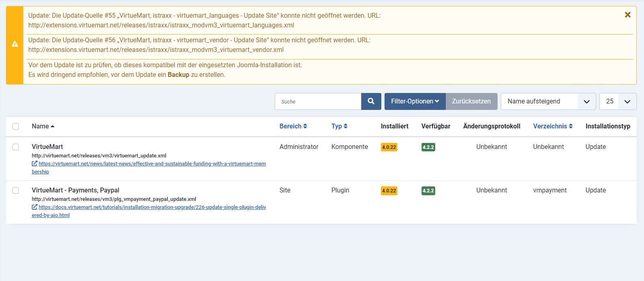Click external link icon in VirtueMart row
This screenshot has width=644, height=281.
coord(35,164)
